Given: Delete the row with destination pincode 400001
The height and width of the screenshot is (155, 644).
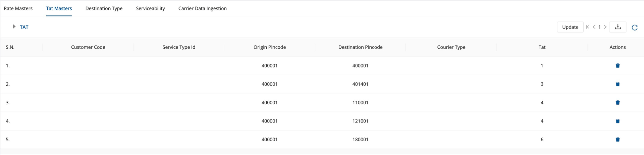Looking at the screenshot, I should [618, 66].
